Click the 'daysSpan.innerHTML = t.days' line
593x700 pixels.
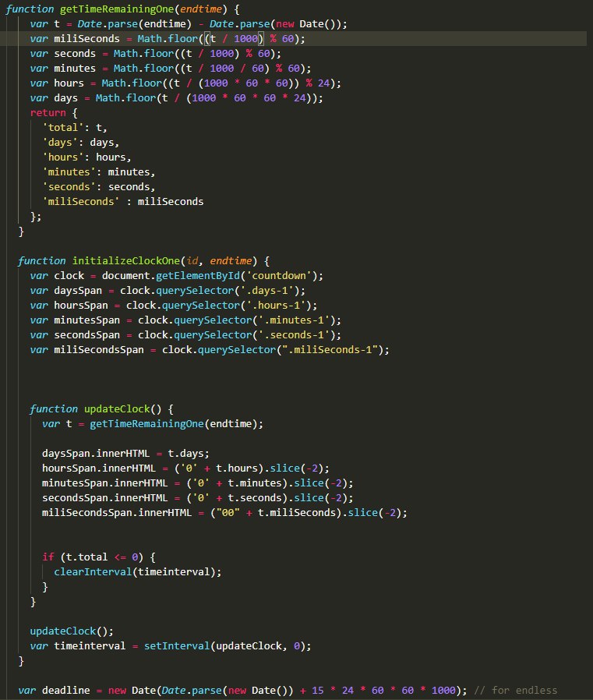click(125, 453)
